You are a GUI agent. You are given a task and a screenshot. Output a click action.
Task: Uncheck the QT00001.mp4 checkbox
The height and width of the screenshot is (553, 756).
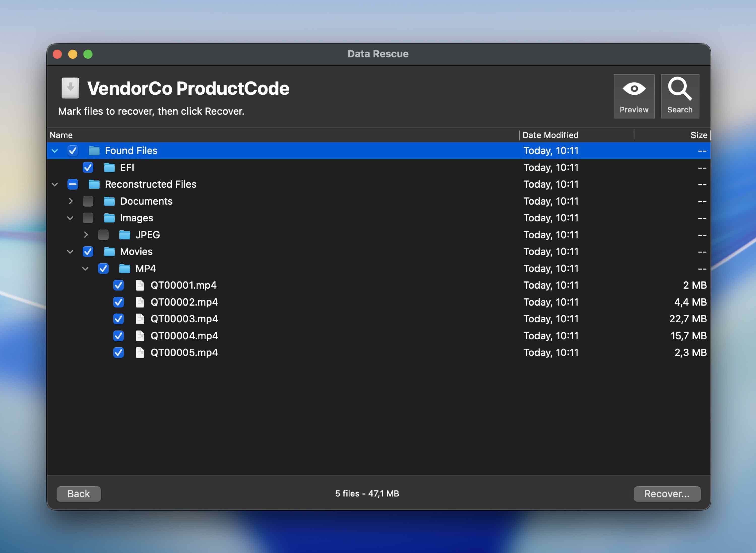click(x=118, y=285)
